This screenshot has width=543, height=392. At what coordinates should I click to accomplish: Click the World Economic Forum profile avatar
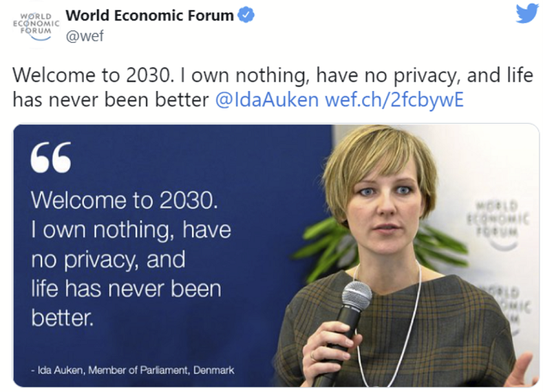tap(35, 26)
